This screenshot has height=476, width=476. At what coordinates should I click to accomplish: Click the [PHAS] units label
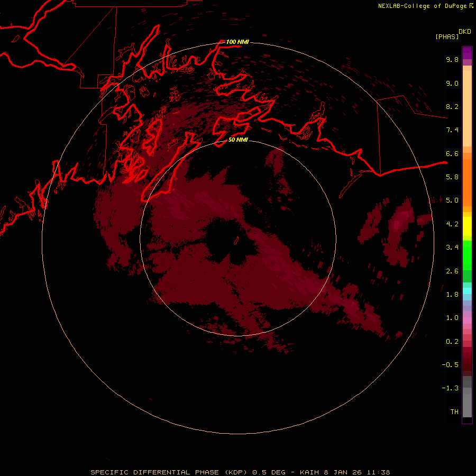[x=447, y=36]
